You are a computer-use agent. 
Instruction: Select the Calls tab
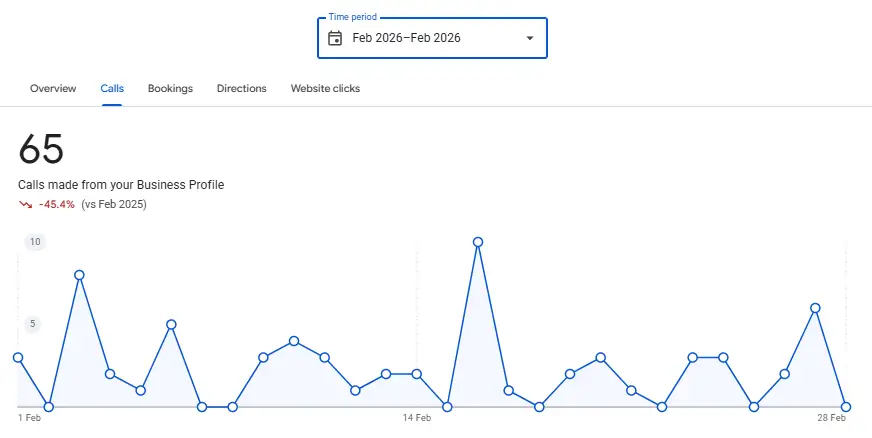(x=112, y=88)
